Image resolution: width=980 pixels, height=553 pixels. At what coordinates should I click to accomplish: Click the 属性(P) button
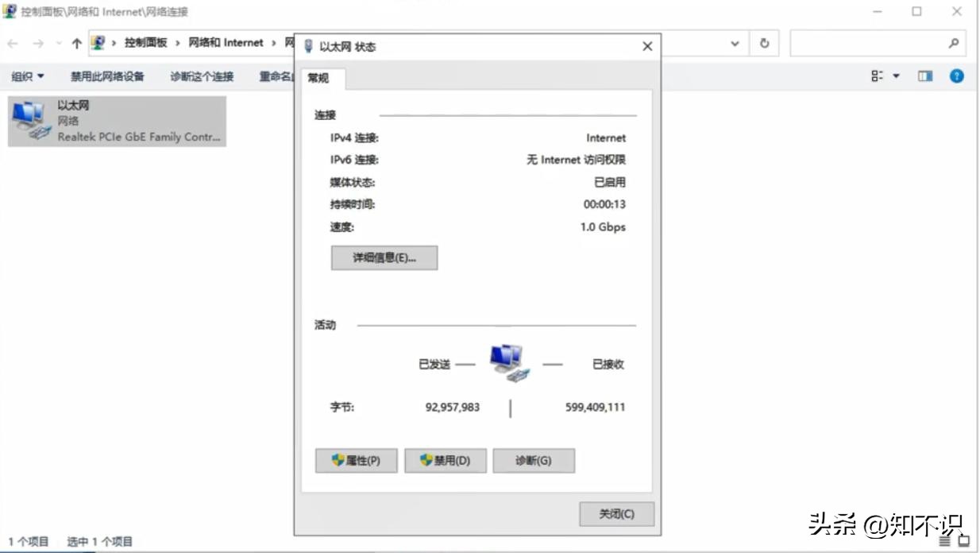[x=356, y=461]
